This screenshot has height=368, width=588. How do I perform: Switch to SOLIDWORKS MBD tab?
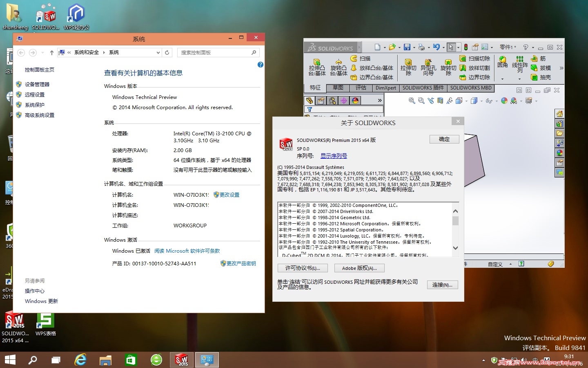click(x=471, y=88)
